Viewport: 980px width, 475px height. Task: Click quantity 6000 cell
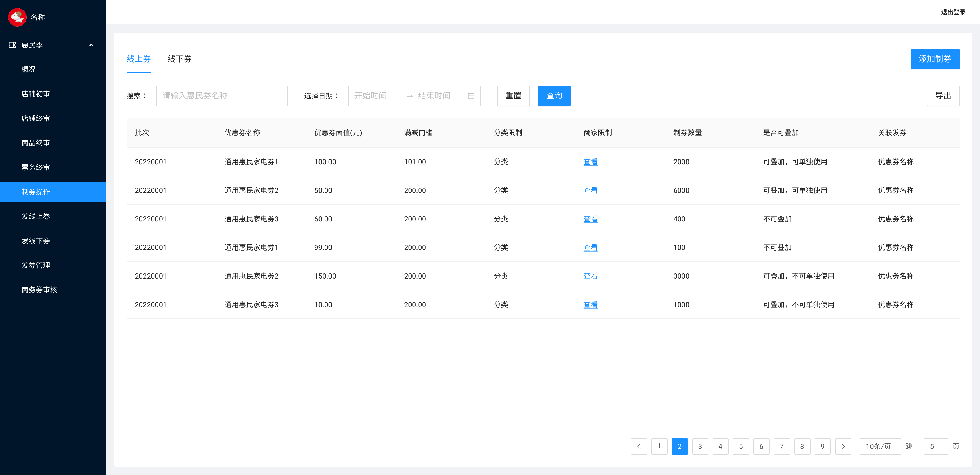pyautogui.click(x=681, y=191)
